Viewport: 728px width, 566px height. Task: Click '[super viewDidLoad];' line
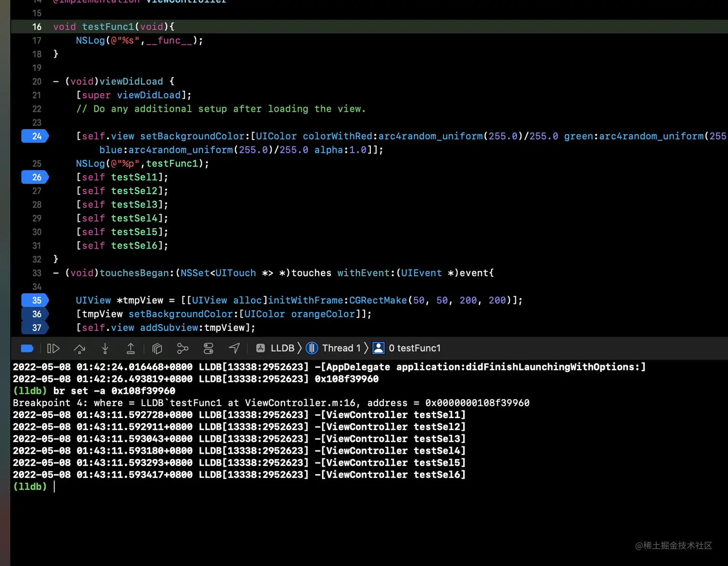[133, 95]
